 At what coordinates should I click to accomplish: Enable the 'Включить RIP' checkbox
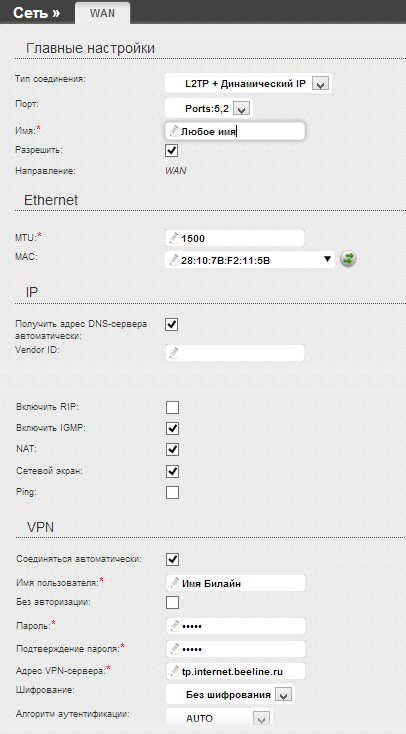(172, 408)
